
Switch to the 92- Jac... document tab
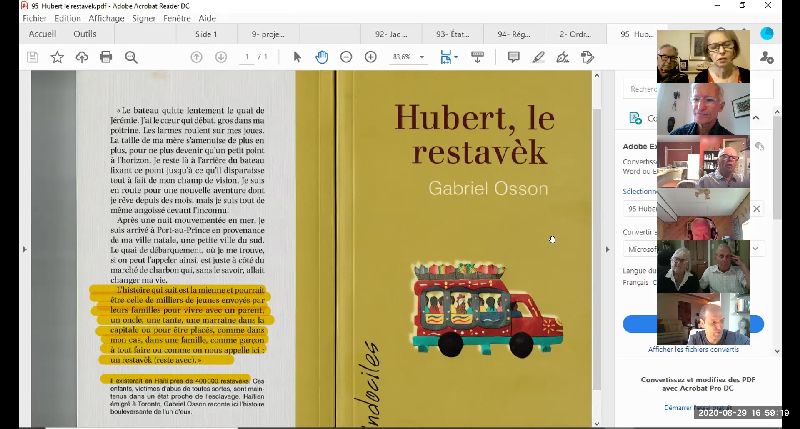coord(391,34)
